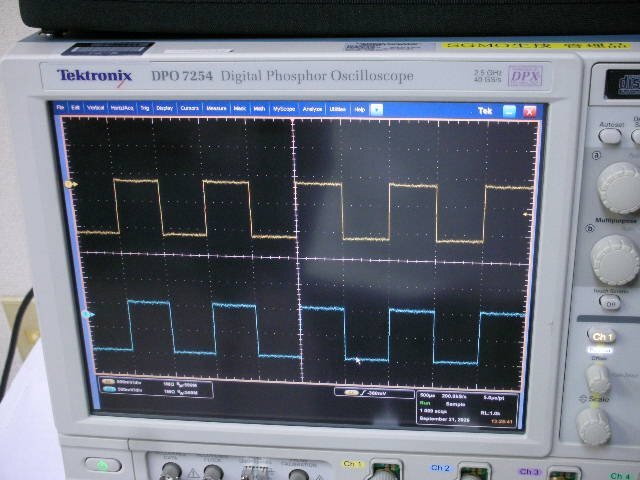Select the cyan channel 2 ground marker

[89, 314]
